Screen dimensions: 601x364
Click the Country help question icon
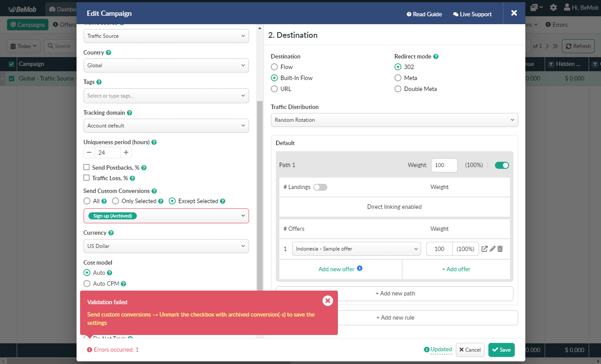tap(109, 52)
